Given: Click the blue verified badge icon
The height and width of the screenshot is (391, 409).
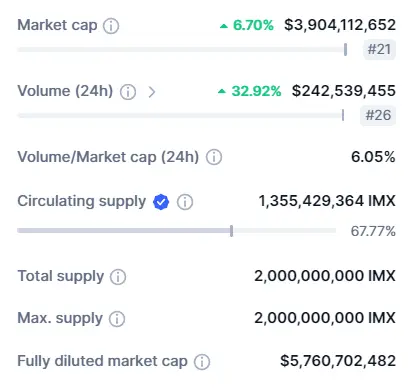Looking at the screenshot, I should pos(161,202).
